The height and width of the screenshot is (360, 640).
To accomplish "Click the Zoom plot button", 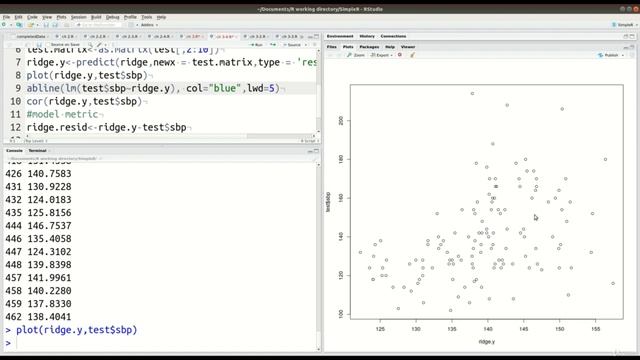I will pyautogui.click(x=356, y=55).
